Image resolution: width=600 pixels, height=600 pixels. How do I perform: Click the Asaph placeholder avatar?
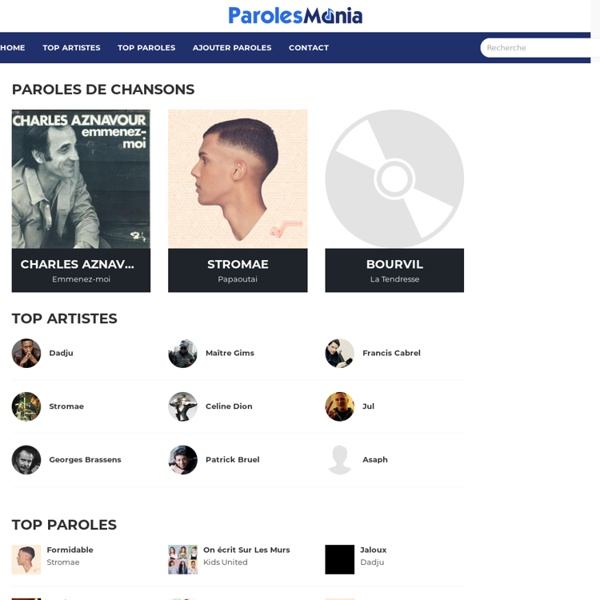click(x=339, y=460)
